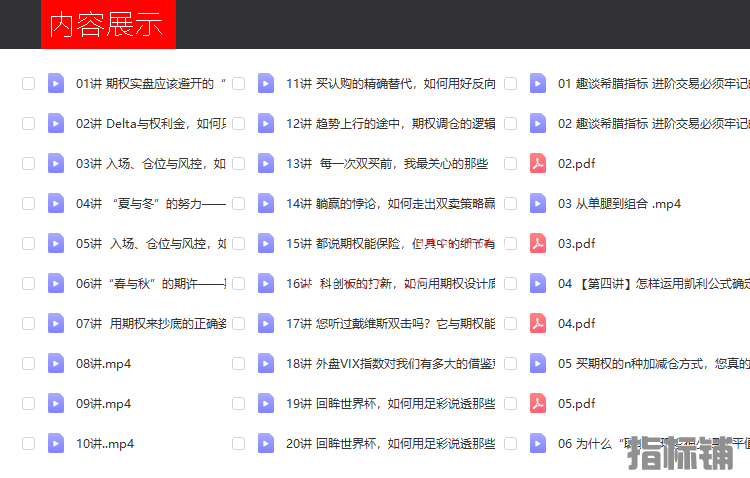Open 17讲 您听过戴维斯双击吗 lesson

[x=390, y=324]
